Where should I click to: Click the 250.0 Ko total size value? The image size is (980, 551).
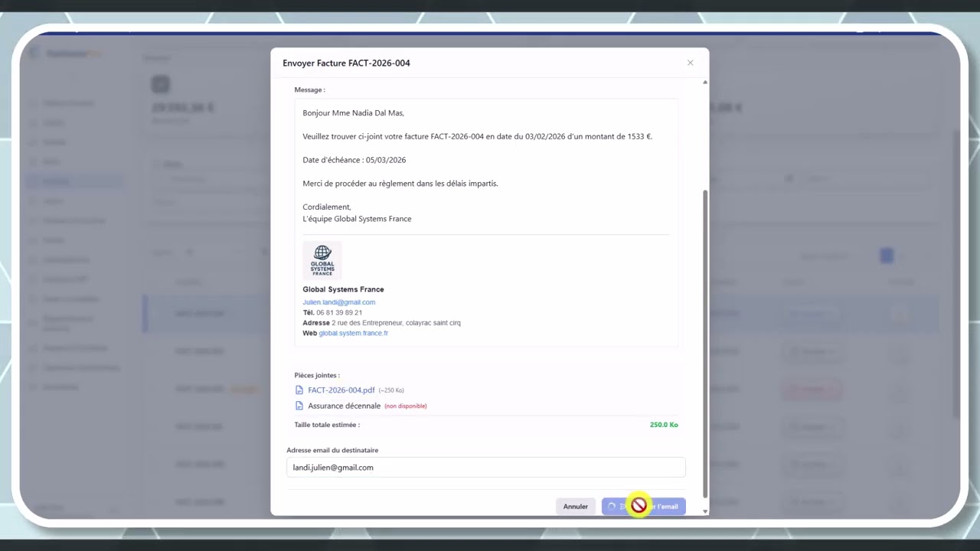coord(664,425)
